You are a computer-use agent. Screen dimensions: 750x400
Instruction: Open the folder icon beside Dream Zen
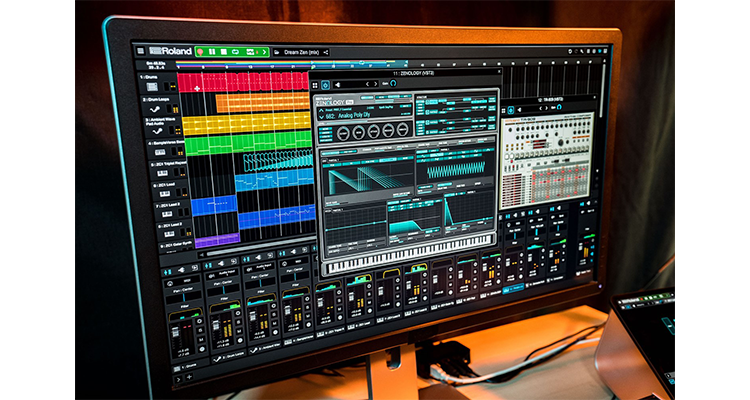[x=277, y=52]
